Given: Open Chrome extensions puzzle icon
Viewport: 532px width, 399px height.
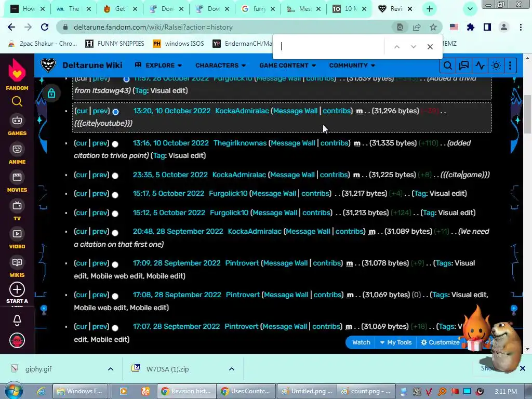Looking at the screenshot, I should pyautogui.click(x=470, y=27).
